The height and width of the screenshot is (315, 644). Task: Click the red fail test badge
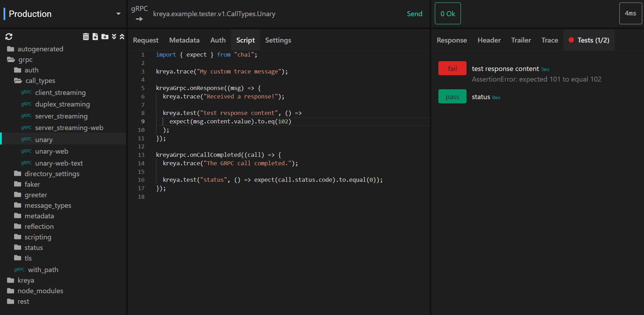click(452, 69)
